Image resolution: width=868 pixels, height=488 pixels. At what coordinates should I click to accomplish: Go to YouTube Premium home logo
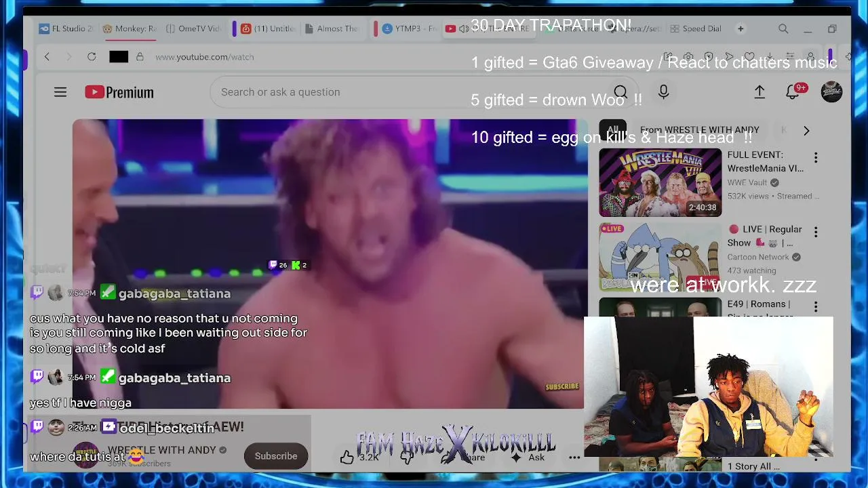click(119, 92)
